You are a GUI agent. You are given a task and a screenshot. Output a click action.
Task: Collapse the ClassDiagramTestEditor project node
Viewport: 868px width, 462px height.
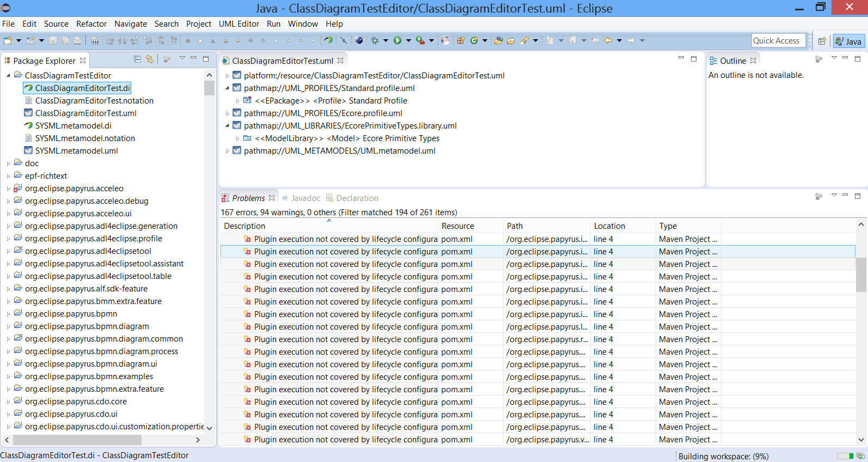coord(8,75)
